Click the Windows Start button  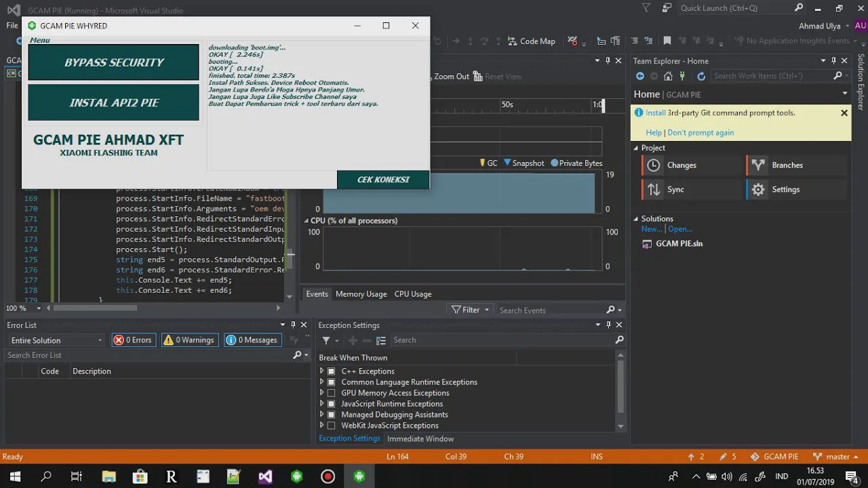(15, 476)
